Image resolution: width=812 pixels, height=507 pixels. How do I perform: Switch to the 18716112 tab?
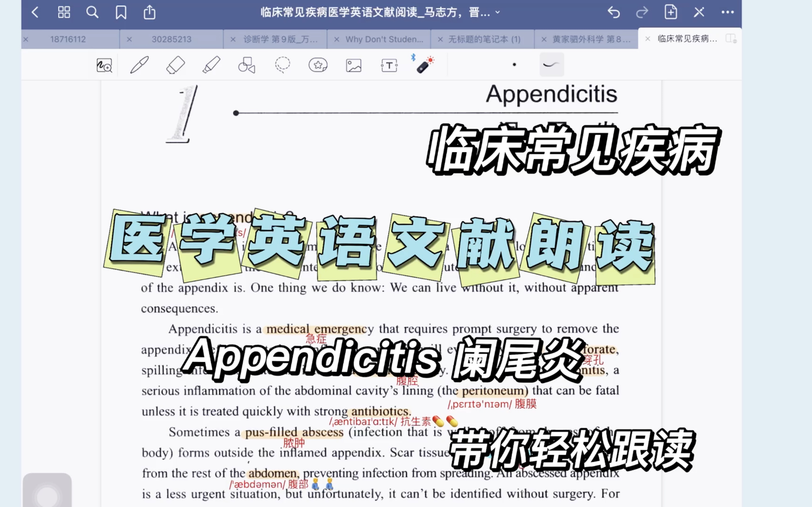coord(68,39)
